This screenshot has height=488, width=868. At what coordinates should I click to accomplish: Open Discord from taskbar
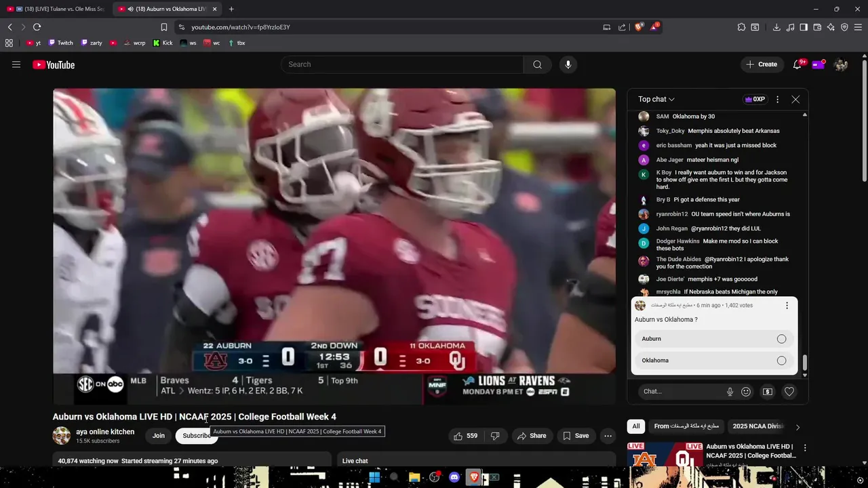pos(454,477)
